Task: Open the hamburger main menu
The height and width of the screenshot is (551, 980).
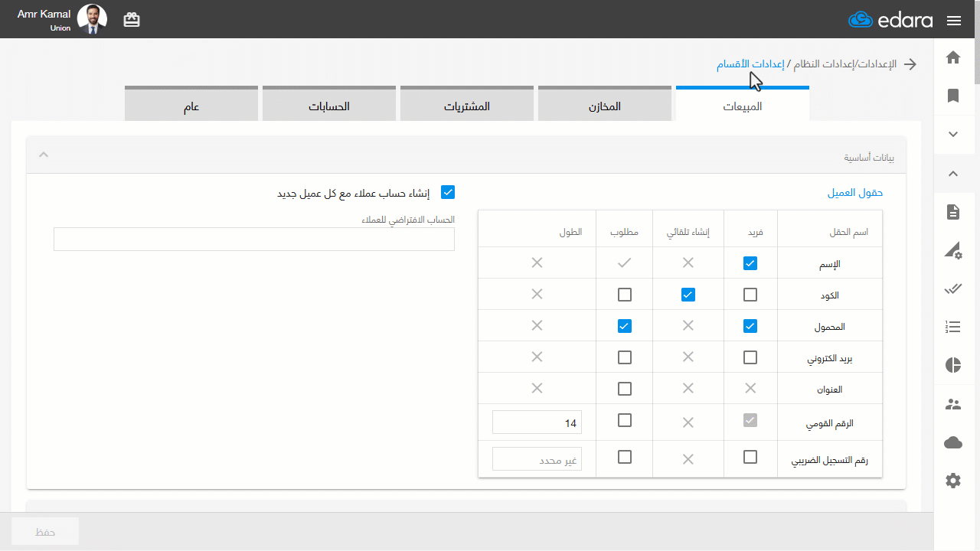Action: [x=954, y=21]
